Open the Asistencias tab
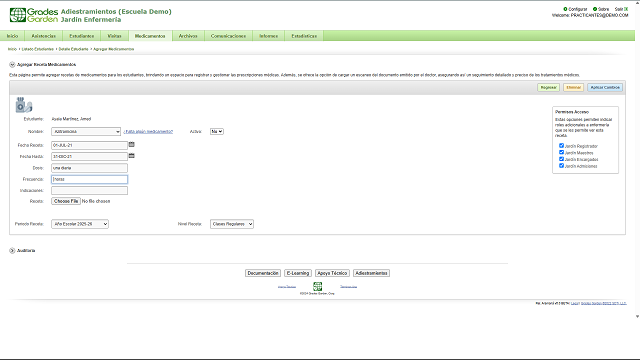 [43, 36]
